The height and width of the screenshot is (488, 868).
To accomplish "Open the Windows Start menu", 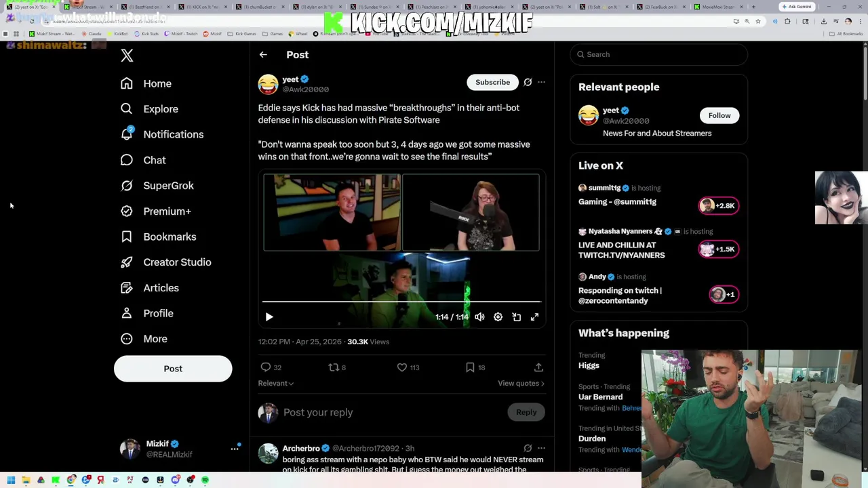I will tap(11, 481).
